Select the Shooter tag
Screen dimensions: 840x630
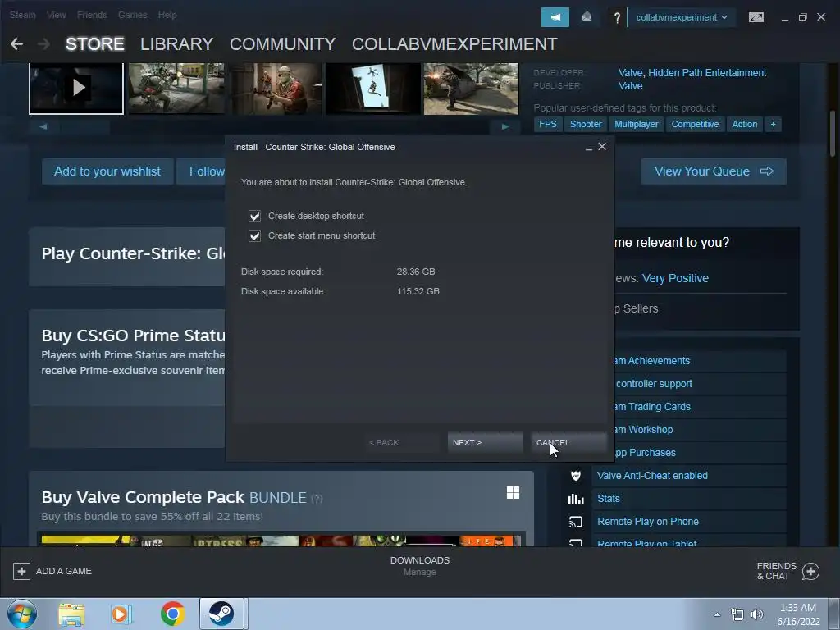(586, 125)
